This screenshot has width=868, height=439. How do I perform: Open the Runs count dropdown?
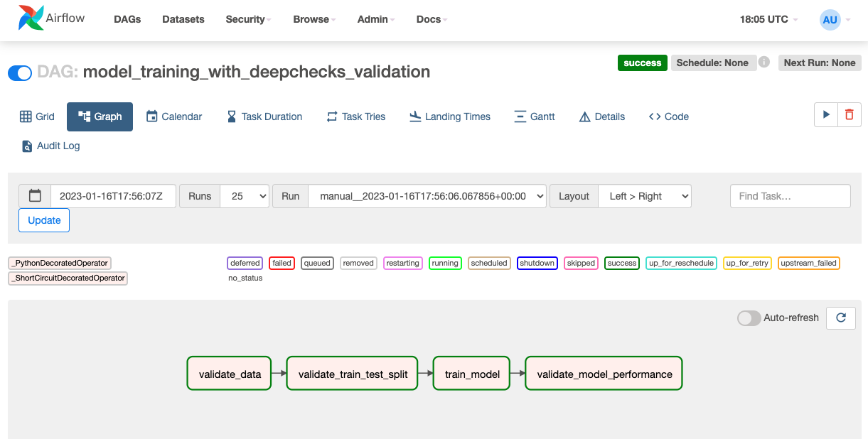point(245,196)
